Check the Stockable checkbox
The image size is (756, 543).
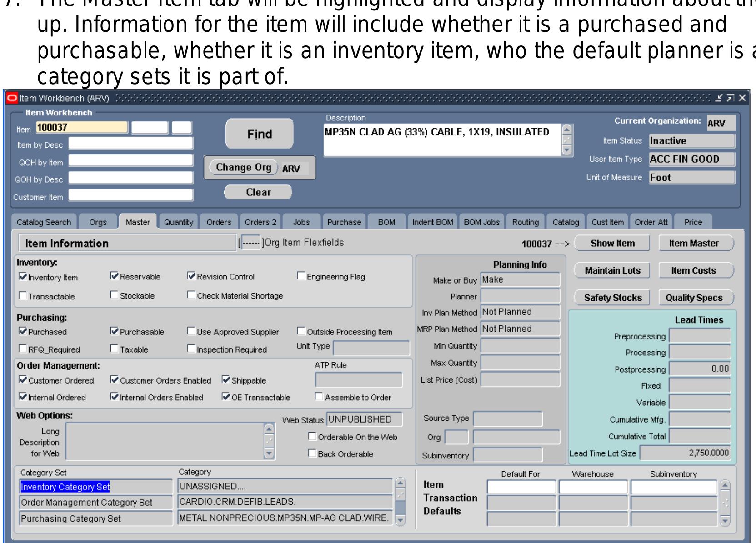[x=115, y=295]
